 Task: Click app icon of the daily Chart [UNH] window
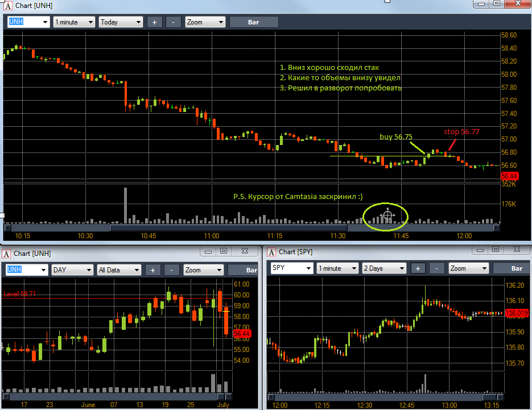point(6,253)
